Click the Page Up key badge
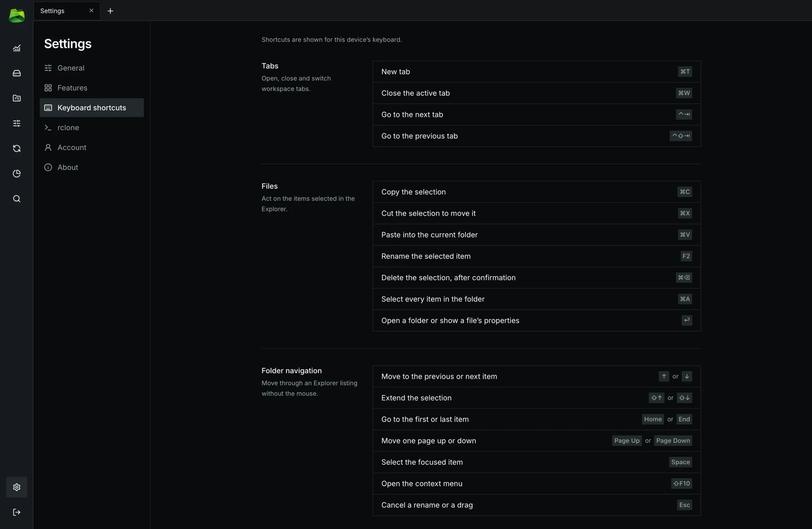Viewport: 812px width, 529px height. pos(627,441)
